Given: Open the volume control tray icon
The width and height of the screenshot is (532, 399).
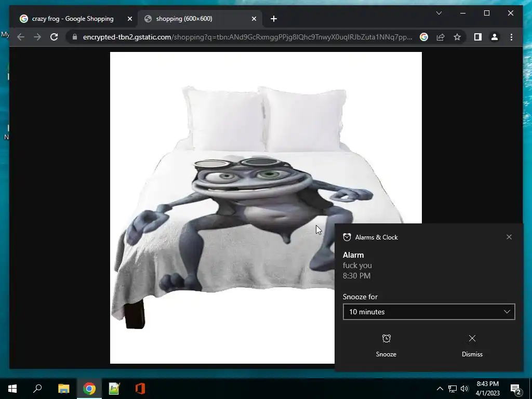Looking at the screenshot, I should click(x=464, y=389).
